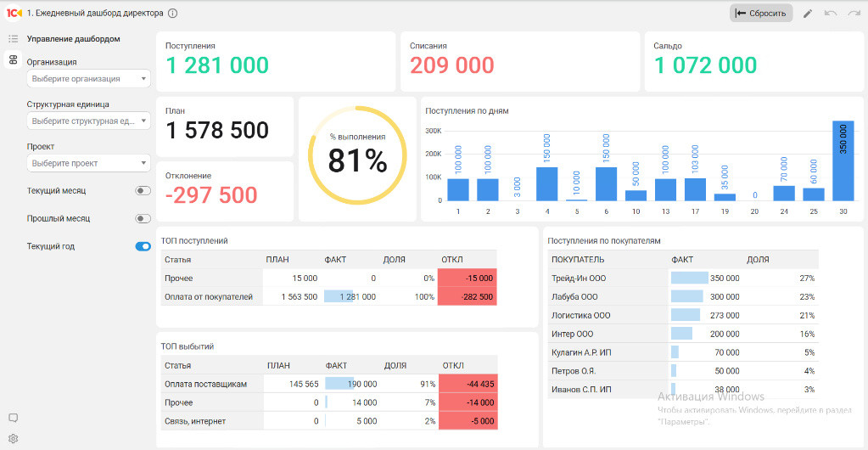Expand the Организация dropdown

pos(88,79)
